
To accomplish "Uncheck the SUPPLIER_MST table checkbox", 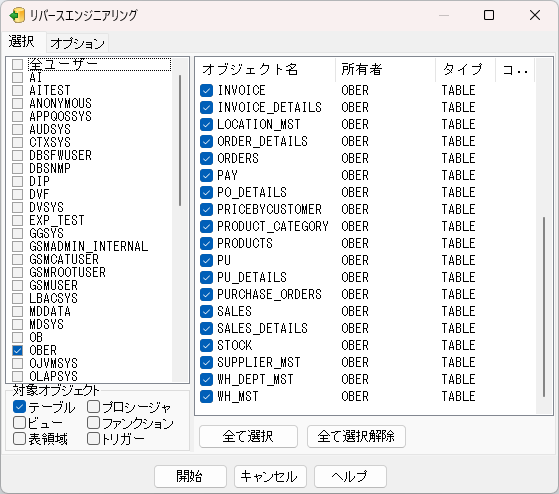I will click(x=206, y=362).
